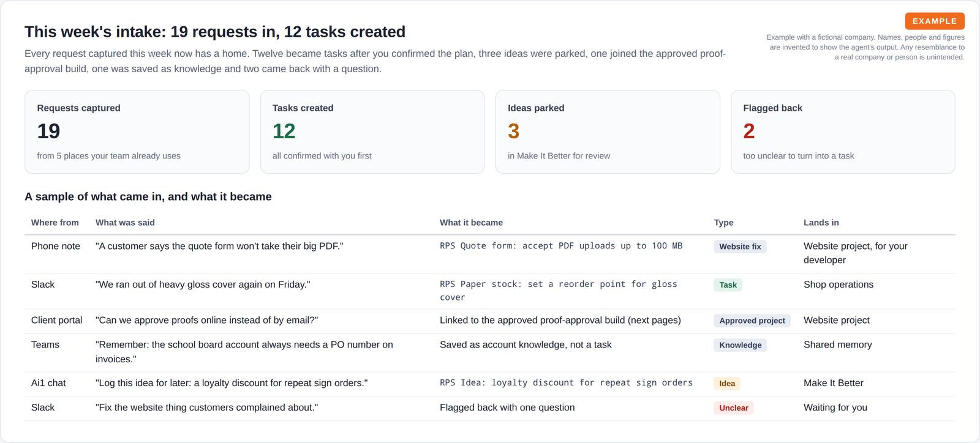980x443 pixels.
Task: Select the Requests captured card
Action: tap(137, 132)
